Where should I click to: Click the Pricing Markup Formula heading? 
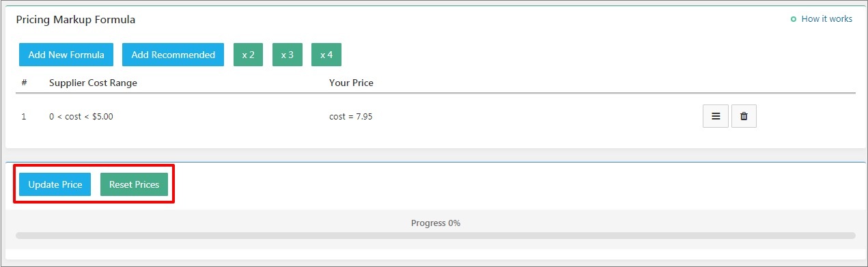(75, 20)
